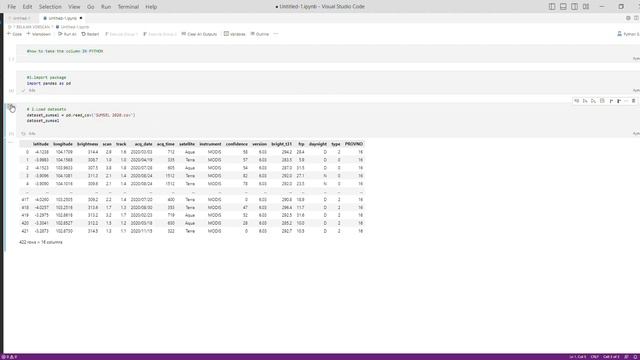Click Clear All Outputs

199,34
